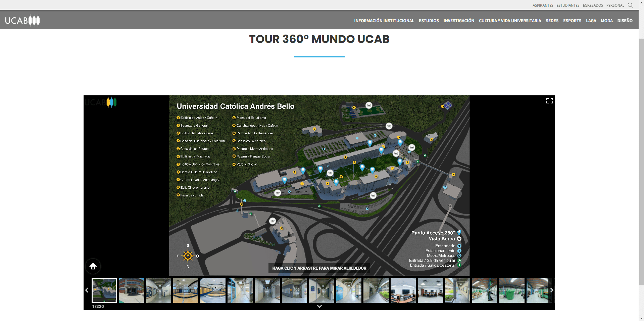Open the lowest aerial view drone marker on map
Viewport: 644px width, 321px height.
[x=273, y=221]
